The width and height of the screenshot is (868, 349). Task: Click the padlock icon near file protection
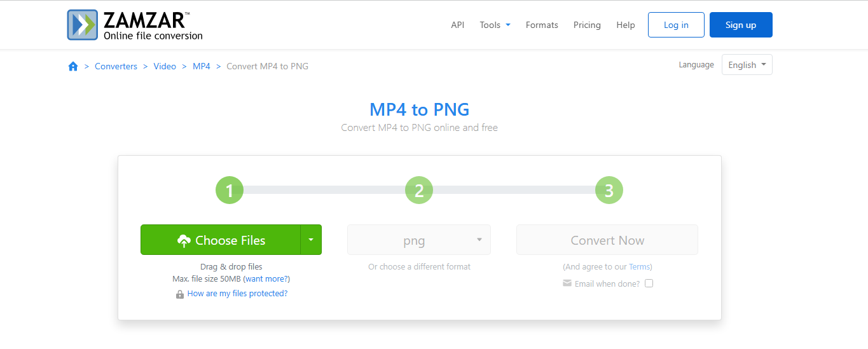pos(180,294)
